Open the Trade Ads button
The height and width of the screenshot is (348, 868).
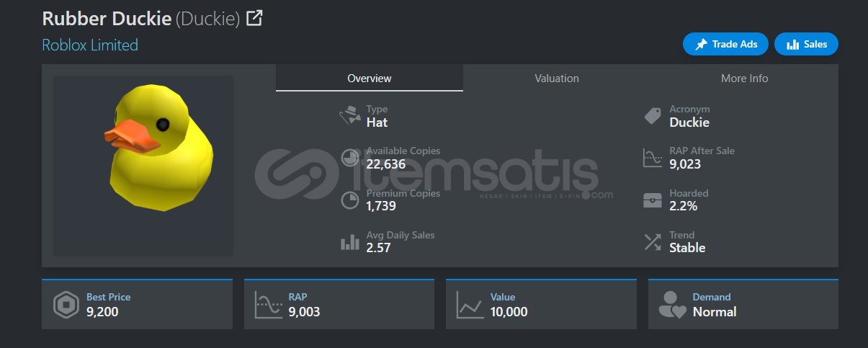tap(725, 44)
